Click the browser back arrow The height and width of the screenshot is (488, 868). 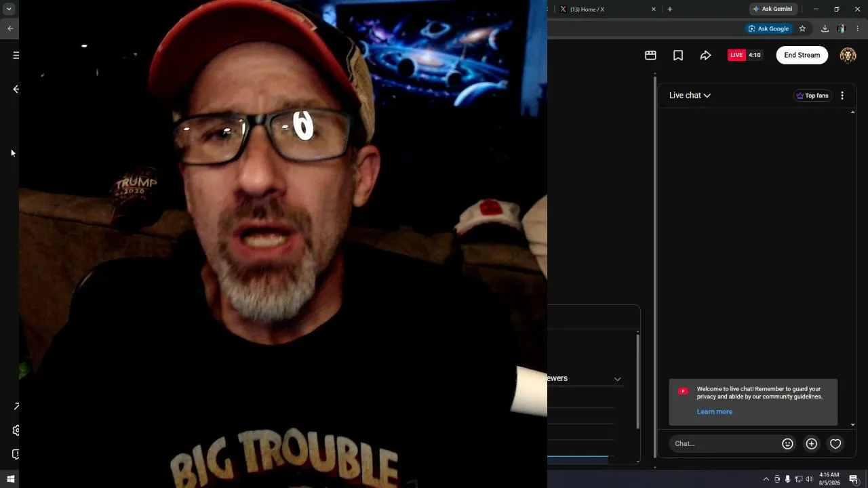tap(10, 28)
